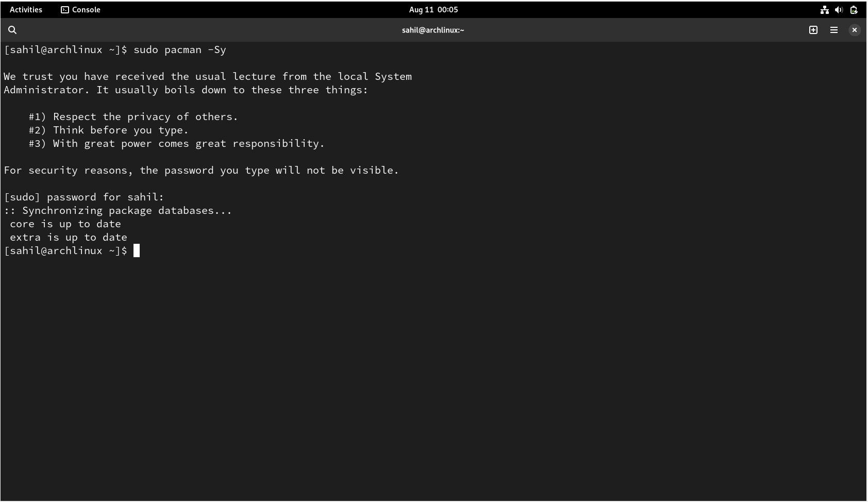Open the calendar by clicking Aug 11 00:05
Viewport: 868px width, 502px height.
433,9
